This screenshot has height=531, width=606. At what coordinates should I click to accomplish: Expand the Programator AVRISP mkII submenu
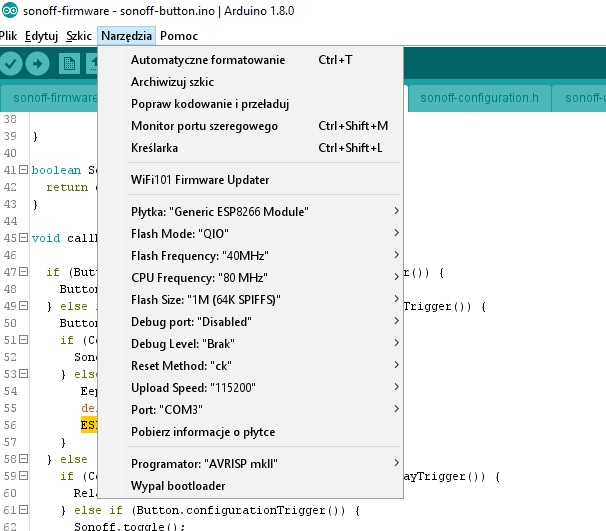point(250,464)
